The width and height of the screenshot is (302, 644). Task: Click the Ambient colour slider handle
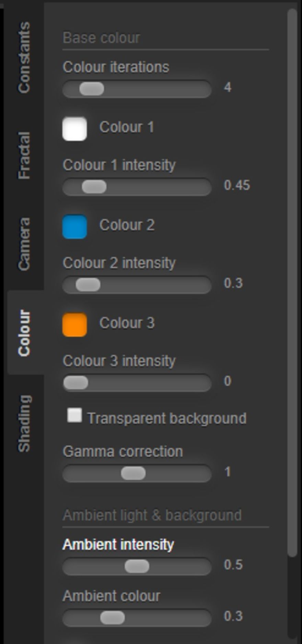click(x=112, y=618)
